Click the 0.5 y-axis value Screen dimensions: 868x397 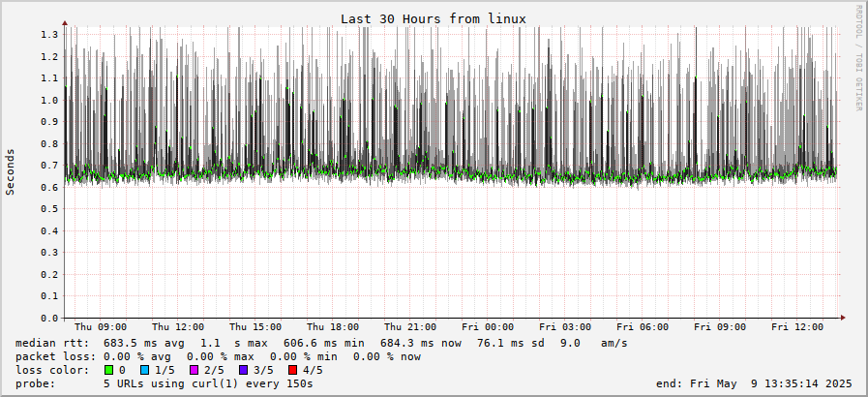click(x=49, y=209)
